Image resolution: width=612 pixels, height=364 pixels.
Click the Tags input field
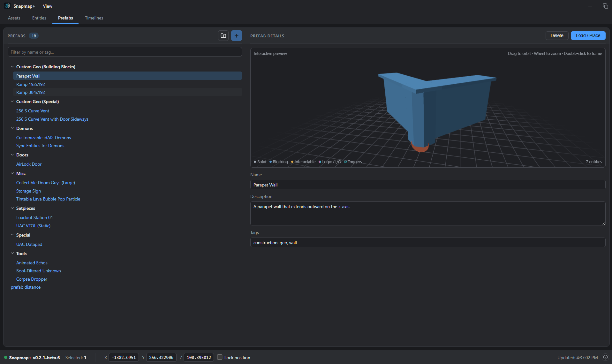(427, 243)
